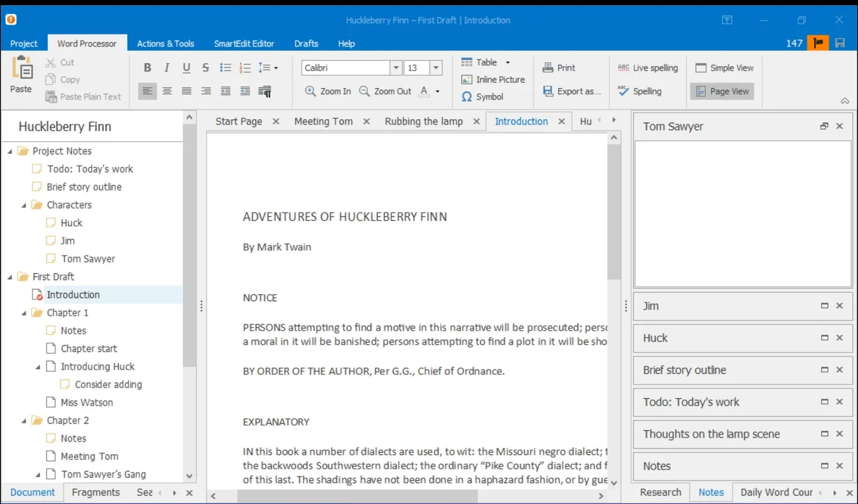Collapse the First Draft folder
This screenshot has width=858, height=504.
click(x=10, y=277)
